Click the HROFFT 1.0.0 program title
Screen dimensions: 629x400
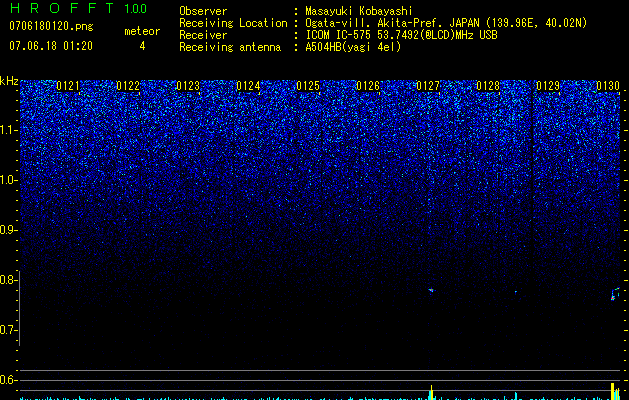coord(79,8)
